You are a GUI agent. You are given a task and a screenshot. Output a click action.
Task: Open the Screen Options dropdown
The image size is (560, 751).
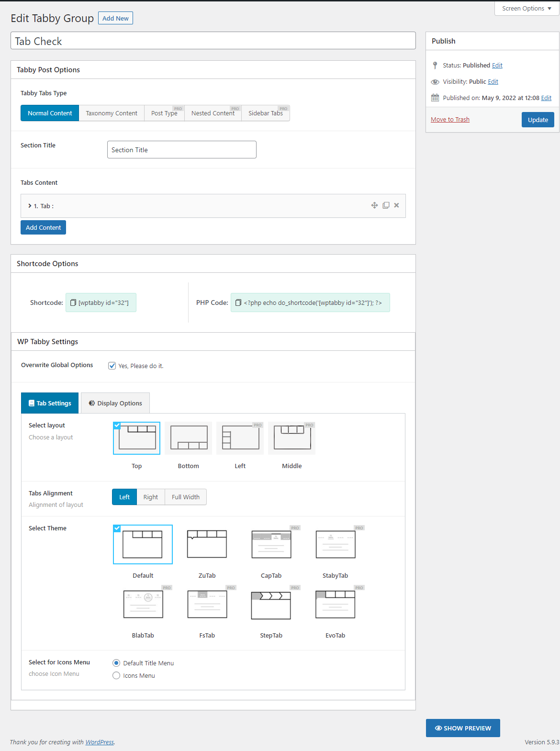tap(526, 9)
